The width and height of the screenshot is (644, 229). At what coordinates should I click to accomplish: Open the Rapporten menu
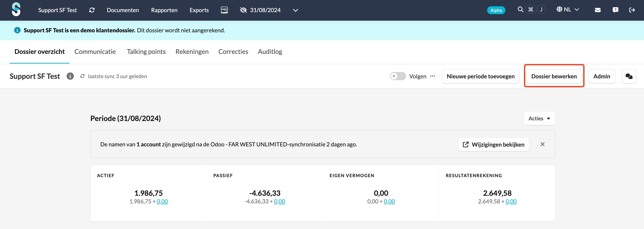pos(164,10)
